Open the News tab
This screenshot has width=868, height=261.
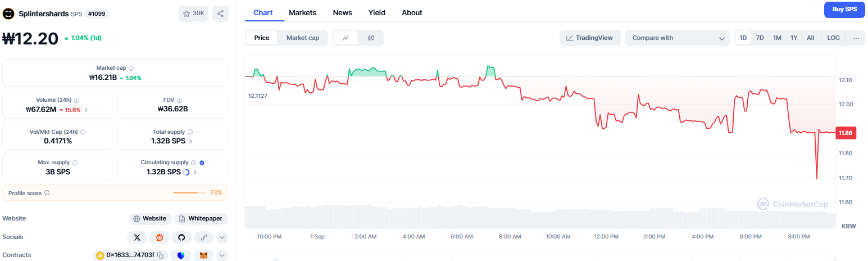tap(343, 12)
